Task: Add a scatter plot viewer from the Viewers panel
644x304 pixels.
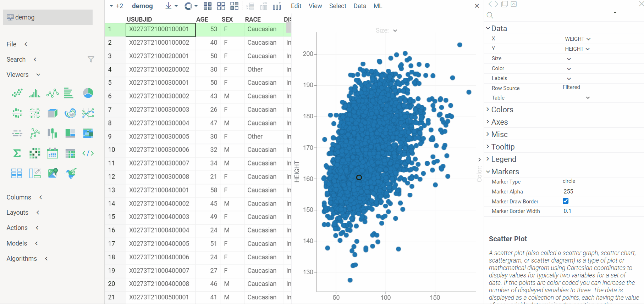Action: pos(17,93)
